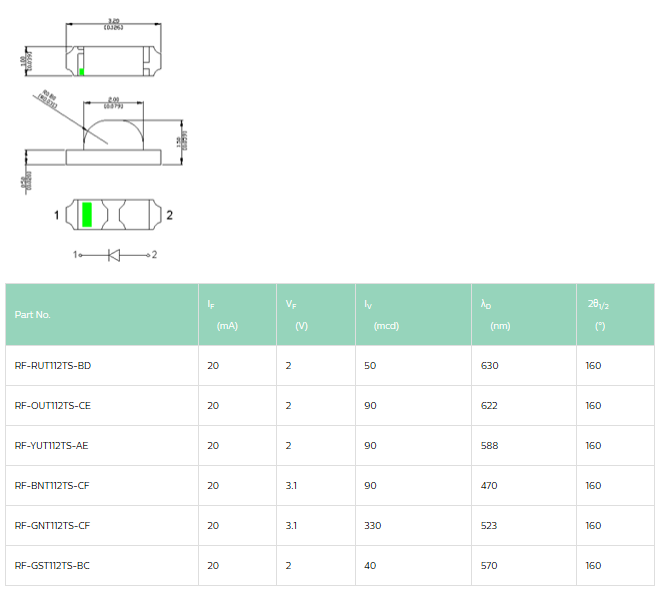The width and height of the screenshot is (662, 599).
Task: Select the RF-BNT112TS-CF part number
Action: point(53,486)
